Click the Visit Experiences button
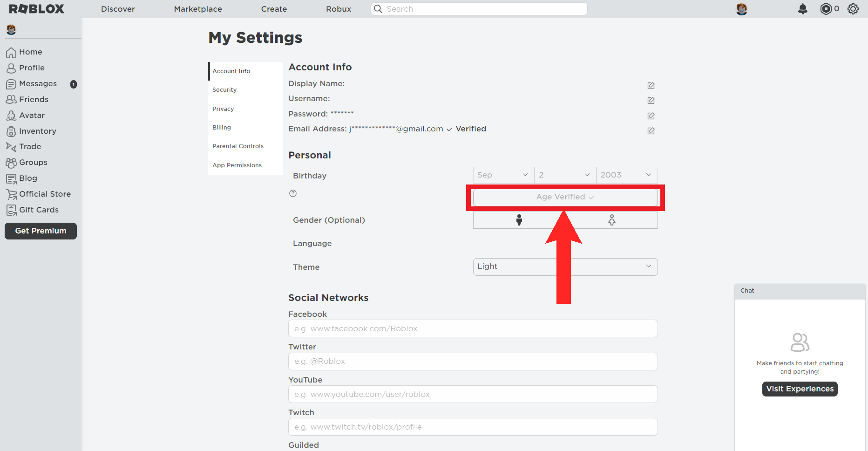 [800, 389]
